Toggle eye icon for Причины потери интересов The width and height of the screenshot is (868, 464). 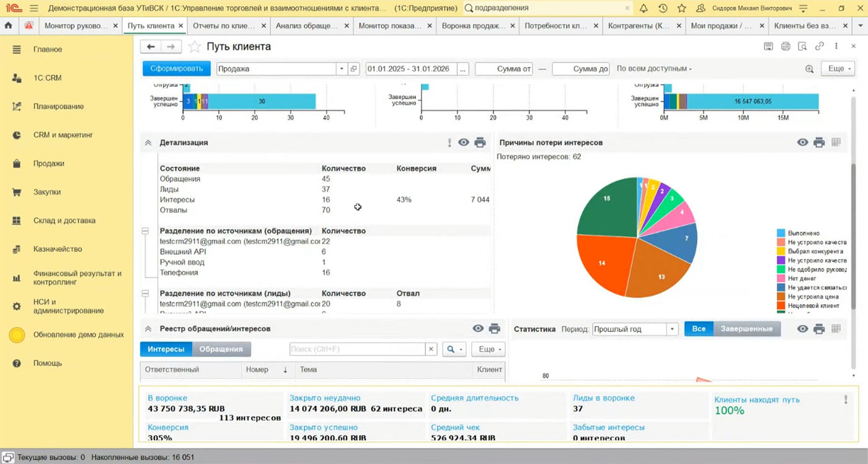click(803, 142)
